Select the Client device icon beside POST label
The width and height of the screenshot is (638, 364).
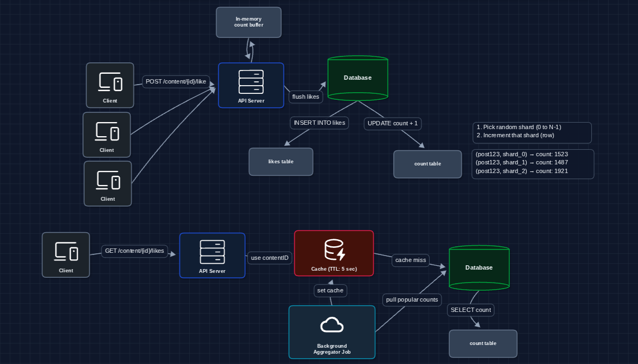pyautogui.click(x=110, y=82)
